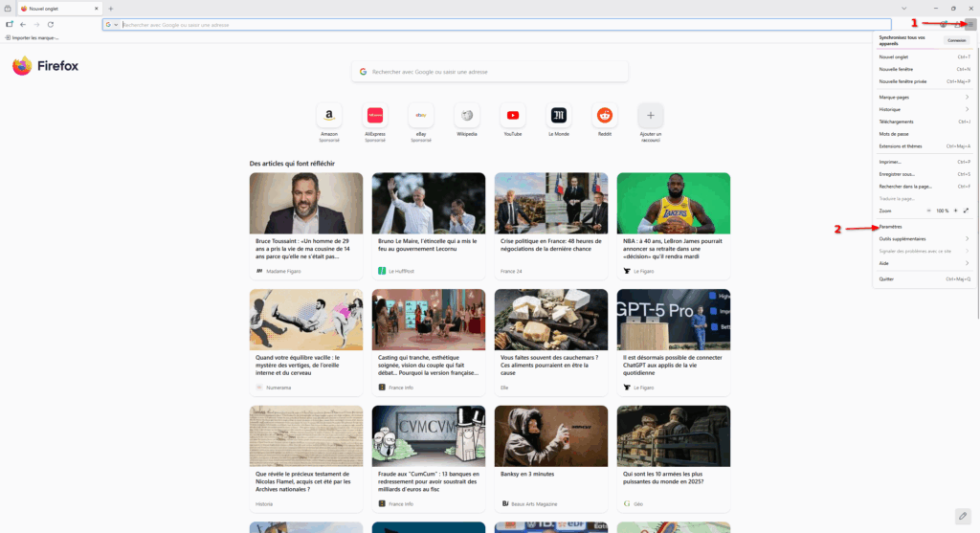
Task: Open the YouTube shortcut tile
Action: [512, 116]
